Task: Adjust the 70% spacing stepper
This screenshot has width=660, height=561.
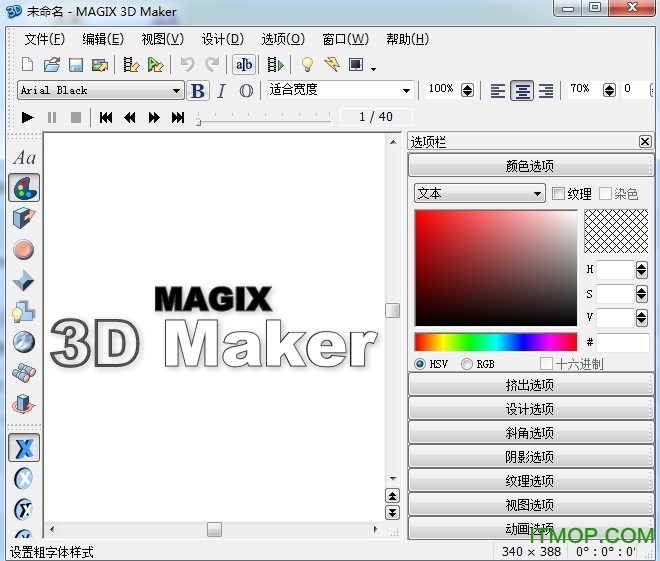Action: click(x=609, y=90)
